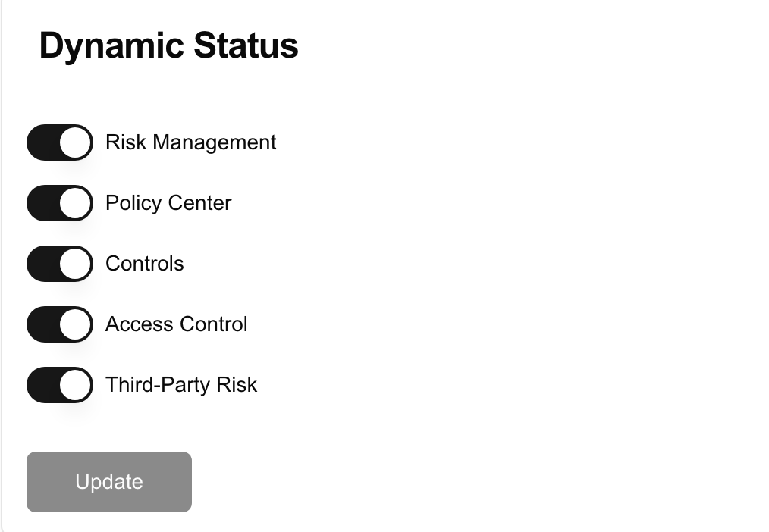Click white knob of Policy Center switch
The image size is (769, 532).
75,203
